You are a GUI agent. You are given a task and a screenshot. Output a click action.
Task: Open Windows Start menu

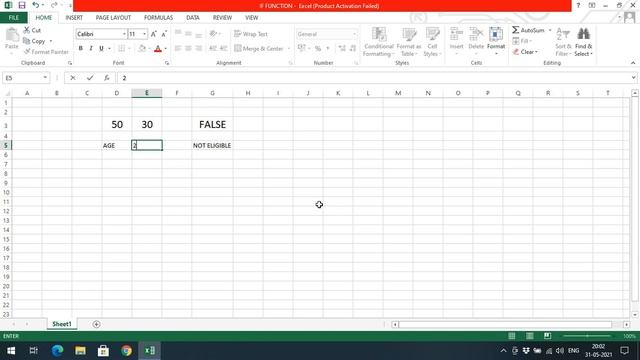11,350
